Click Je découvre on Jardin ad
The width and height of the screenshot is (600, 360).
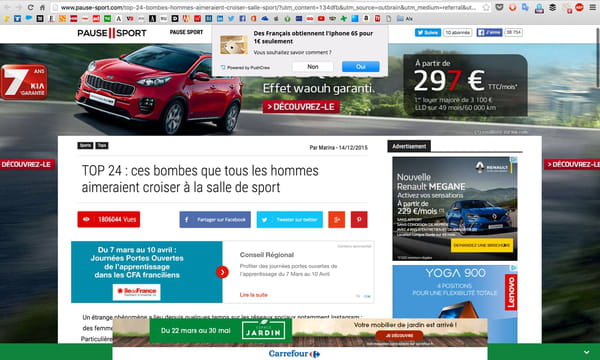(x=399, y=336)
